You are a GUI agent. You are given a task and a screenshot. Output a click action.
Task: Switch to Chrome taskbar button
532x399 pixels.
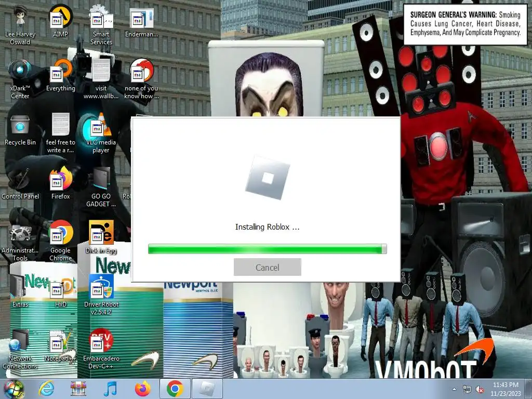[x=175, y=389]
